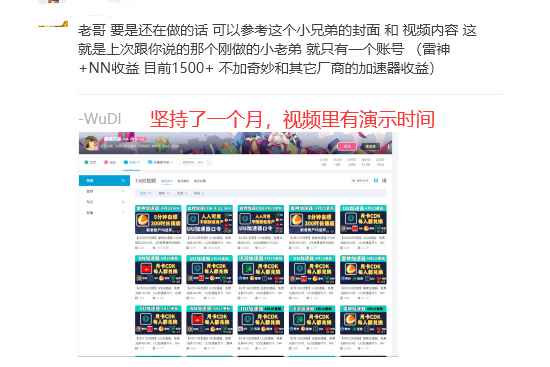
Task: Switch to list view icon
Action: (384, 181)
